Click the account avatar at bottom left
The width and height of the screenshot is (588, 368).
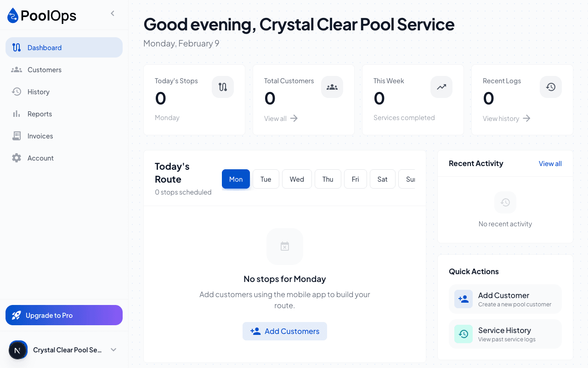(x=18, y=350)
